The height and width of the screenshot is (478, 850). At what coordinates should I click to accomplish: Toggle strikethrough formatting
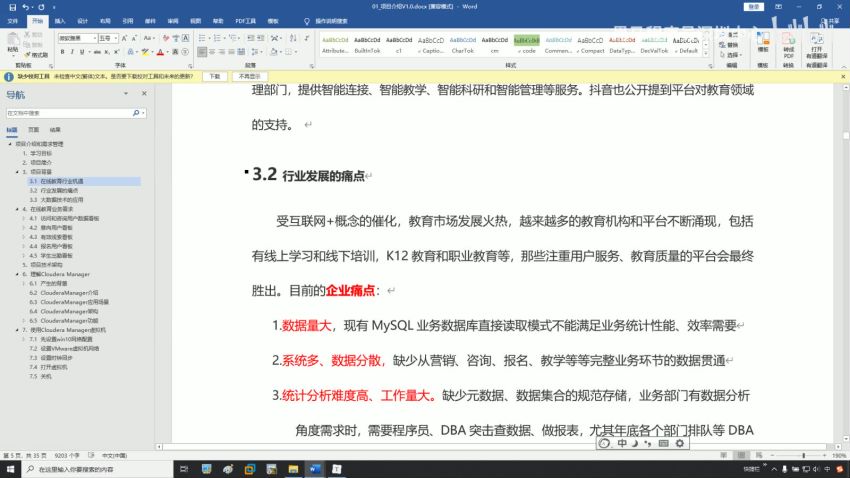(x=98, y=52)
